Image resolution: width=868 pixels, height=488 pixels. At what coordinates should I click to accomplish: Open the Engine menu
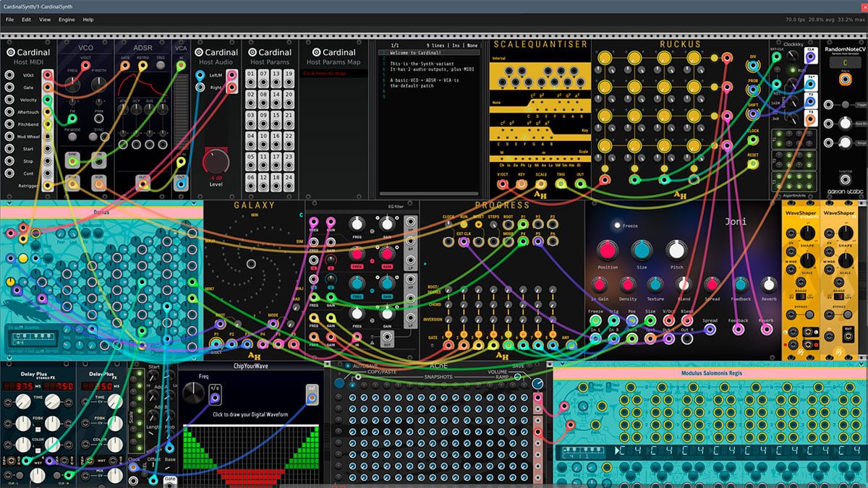[67, 20]
